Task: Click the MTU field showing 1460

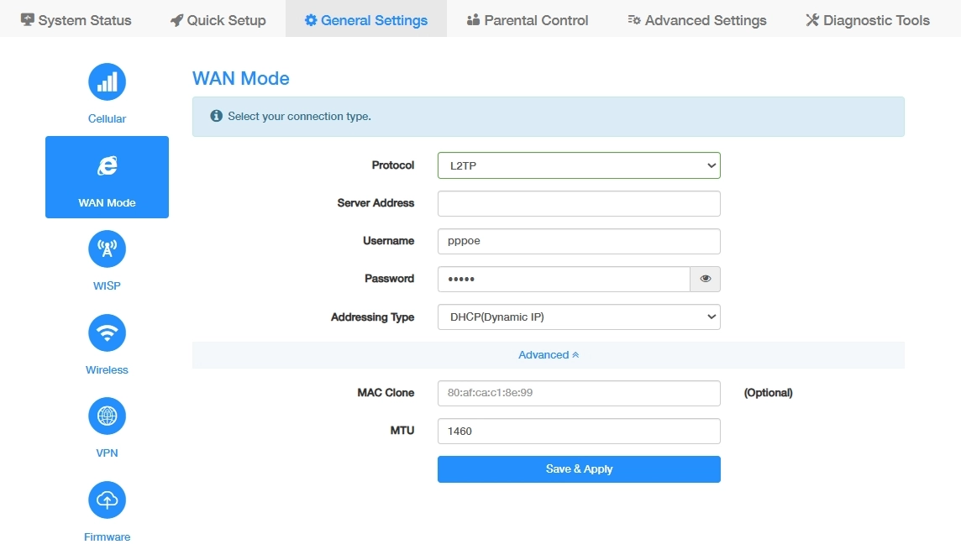Action: tap(579, 431)
